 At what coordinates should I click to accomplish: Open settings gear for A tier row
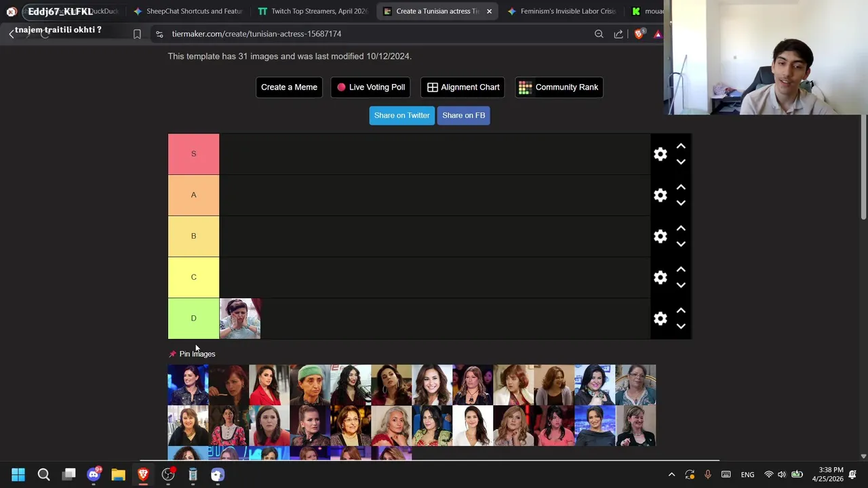pos(660,195)
